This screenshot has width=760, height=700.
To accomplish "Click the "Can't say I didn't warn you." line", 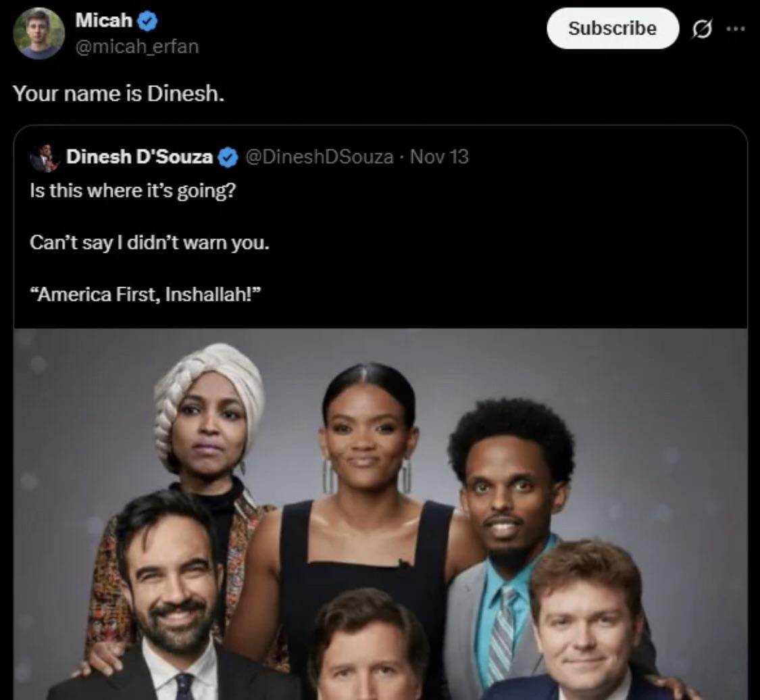I will coord(149,242).
